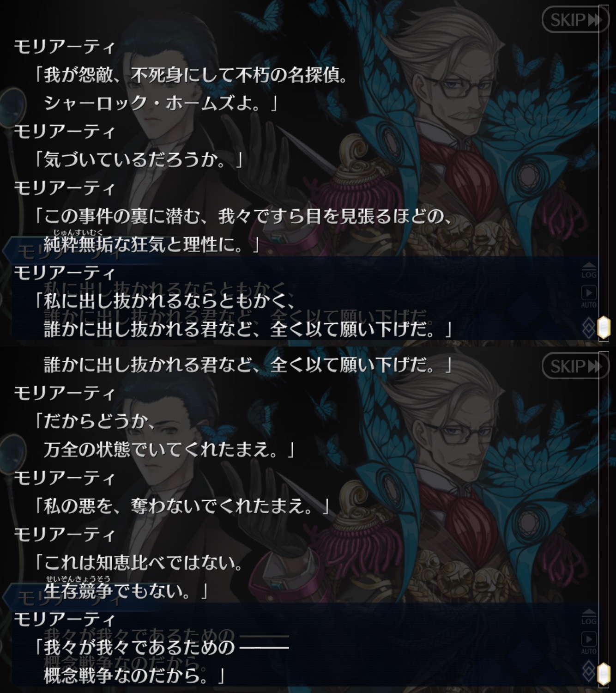Click diamond icon beside 願い下げだ dialogue box
The image size is (616, 693).
tap(589, 328)
